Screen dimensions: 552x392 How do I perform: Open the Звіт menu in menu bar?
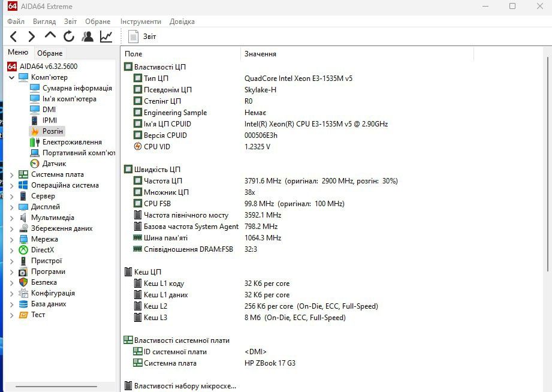[x=70, y=22]
